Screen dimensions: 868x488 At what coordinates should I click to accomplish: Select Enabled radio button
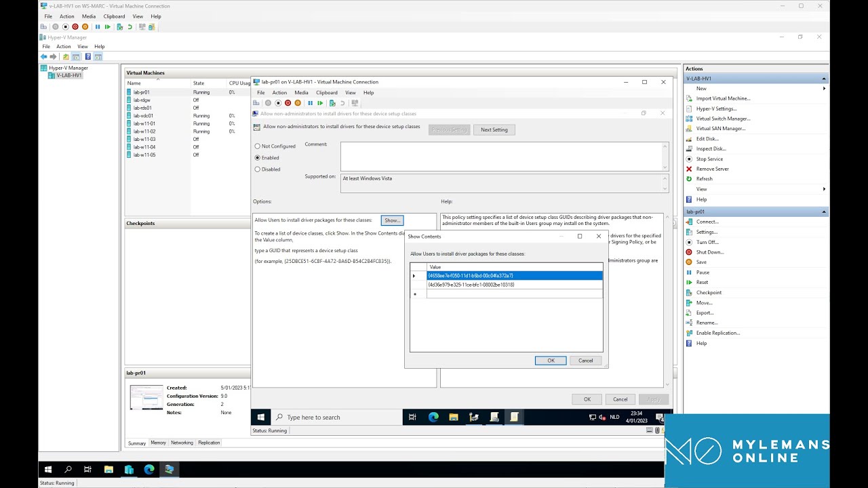point(258,158)
